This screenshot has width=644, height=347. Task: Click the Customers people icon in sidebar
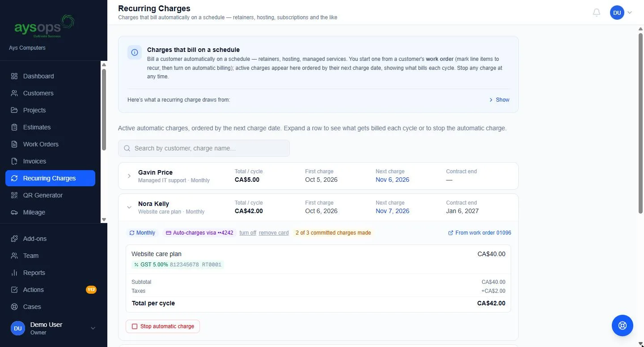coord(14,93)
